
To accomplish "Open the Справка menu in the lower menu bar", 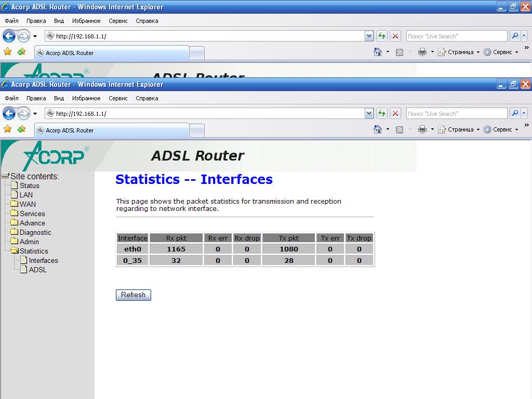I will (147, 98).
